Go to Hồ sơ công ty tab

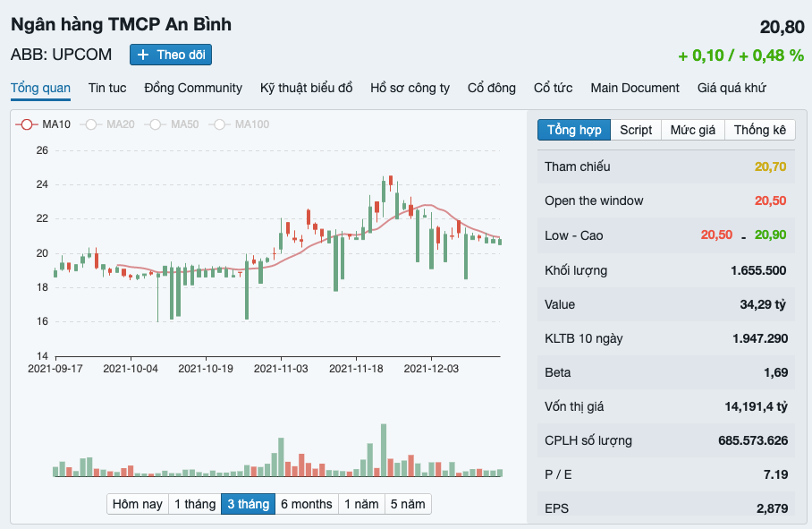click(410, 88)
